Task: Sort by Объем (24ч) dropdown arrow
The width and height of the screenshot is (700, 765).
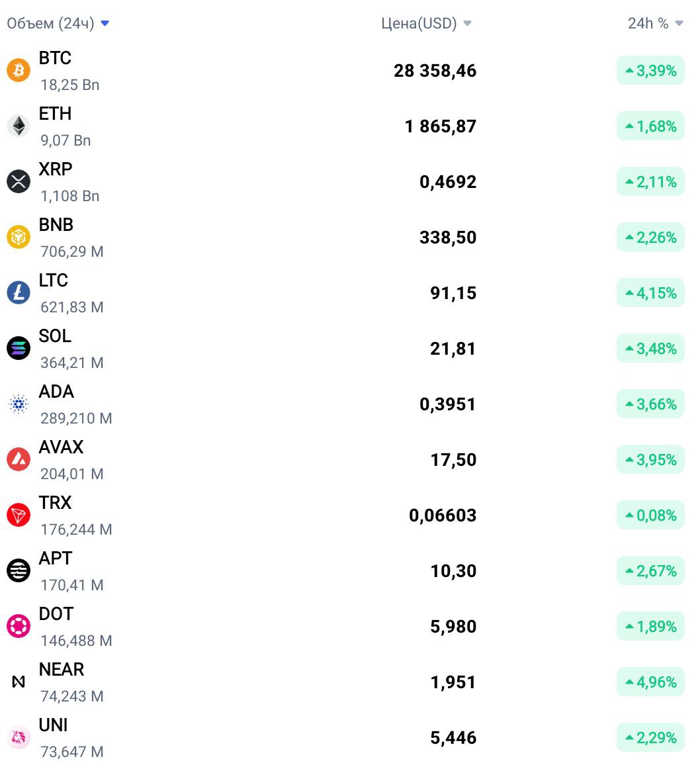Action: [105, 23]
